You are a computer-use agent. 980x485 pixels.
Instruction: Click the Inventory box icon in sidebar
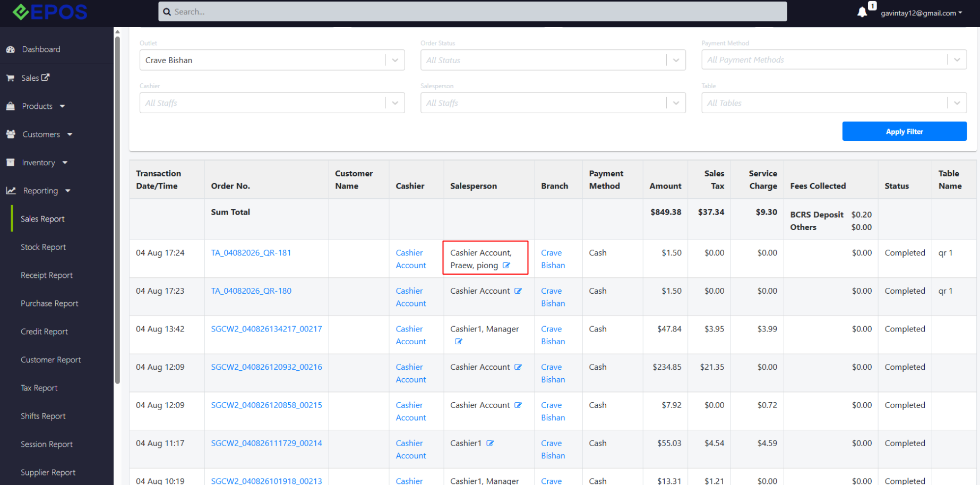[x=10, y=163]
